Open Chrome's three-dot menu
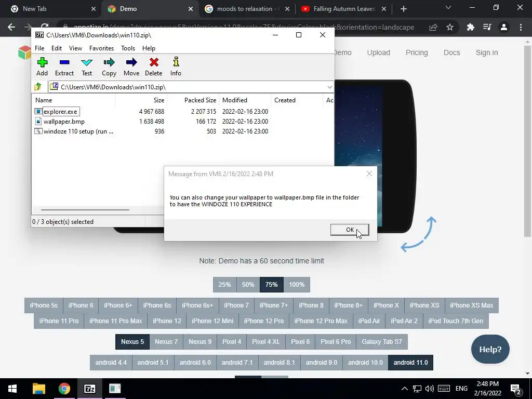532x399 pixels. click(x=521, y=27)
